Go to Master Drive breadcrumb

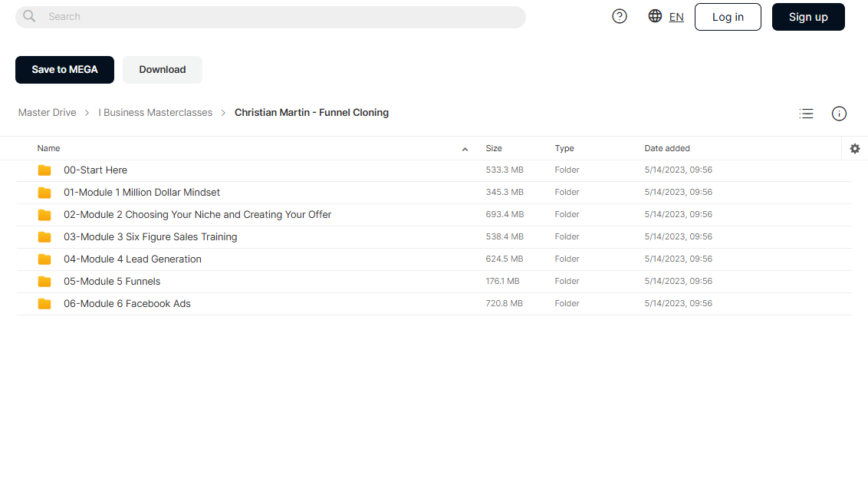pyautogui.click(x=47, y=113)
